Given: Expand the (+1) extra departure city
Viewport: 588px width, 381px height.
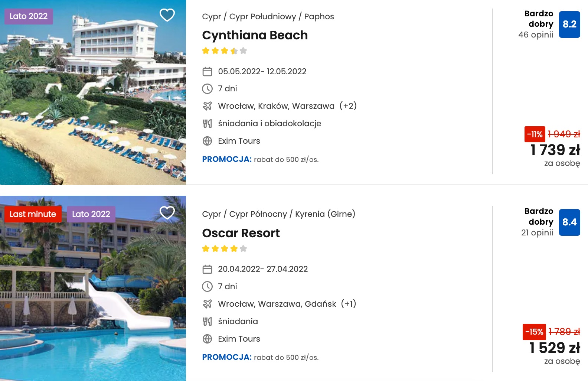Looking at the screenshot, I should pos(349,304).
